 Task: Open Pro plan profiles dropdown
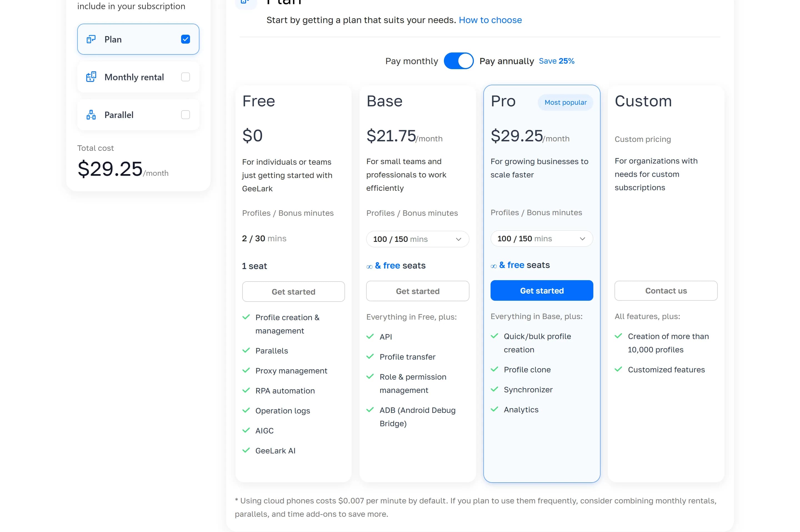(542, 239)
